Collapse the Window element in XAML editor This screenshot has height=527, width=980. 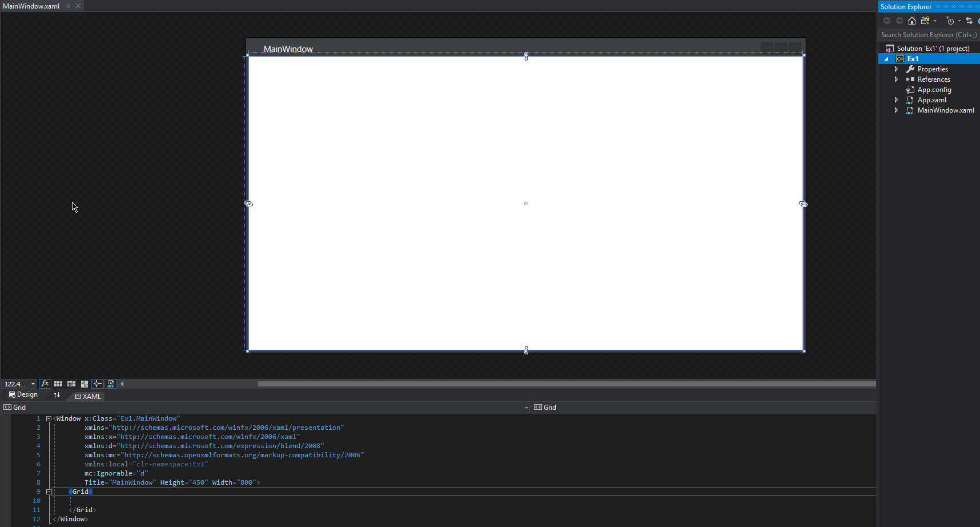point(49,418)
